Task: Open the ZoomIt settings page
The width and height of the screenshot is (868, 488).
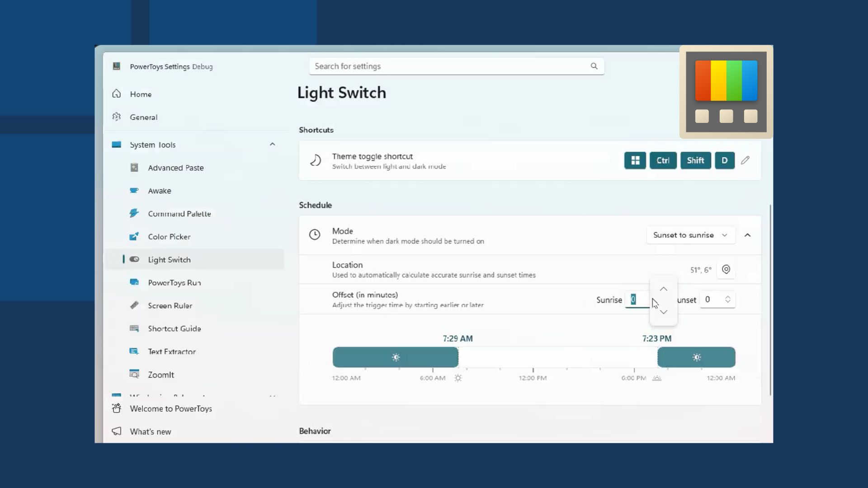Action: [x=161, y=375]
